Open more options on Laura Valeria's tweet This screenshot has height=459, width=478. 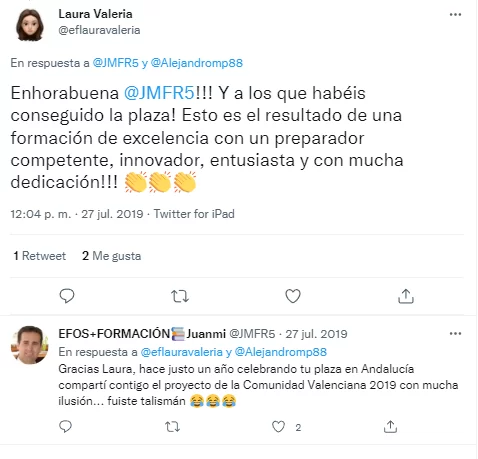coord(455,14)
